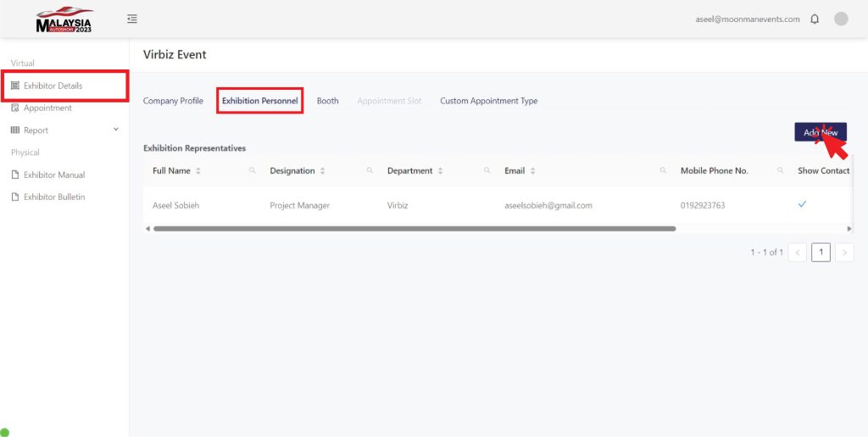This screenshot has width=868, height=437.
Task: Open the Booth tab
Action: point(327,101)
